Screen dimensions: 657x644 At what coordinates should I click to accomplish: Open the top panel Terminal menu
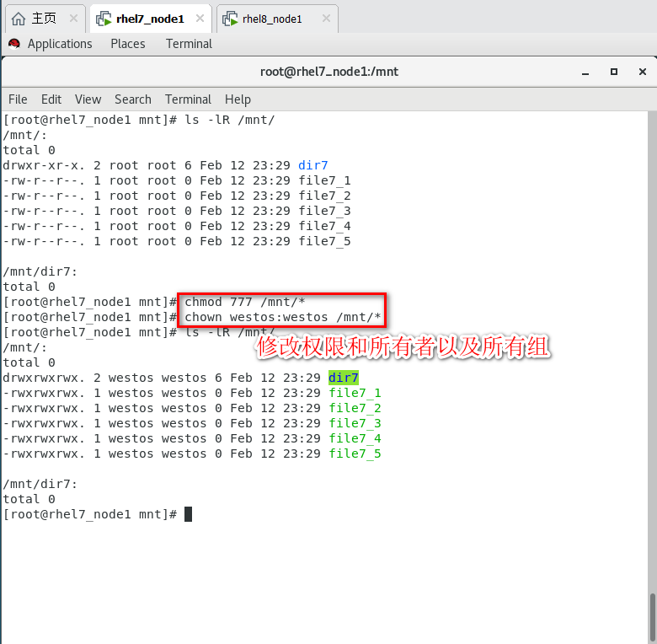[189, 44]
